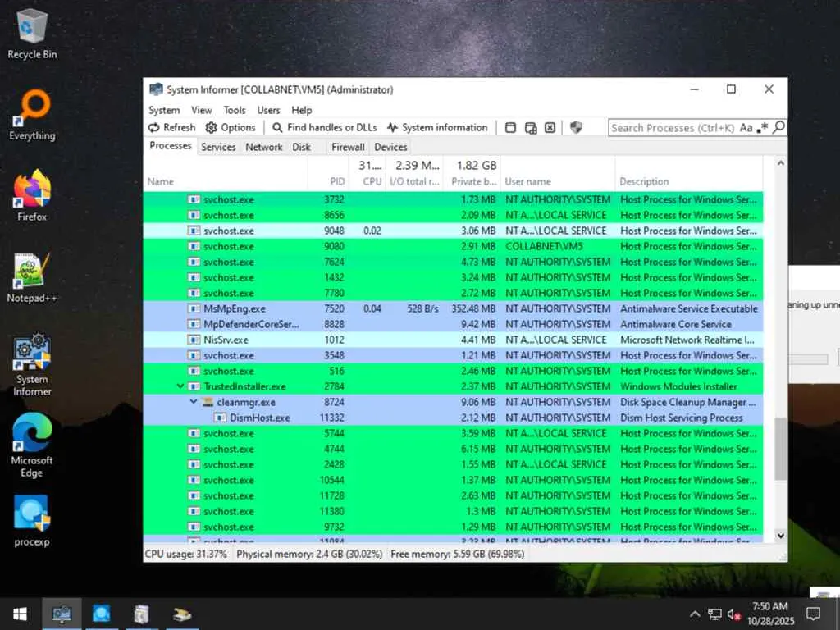Toggle case sensitive search (Aa)
The height and width of the screenshot is (630, 840).
746,127
